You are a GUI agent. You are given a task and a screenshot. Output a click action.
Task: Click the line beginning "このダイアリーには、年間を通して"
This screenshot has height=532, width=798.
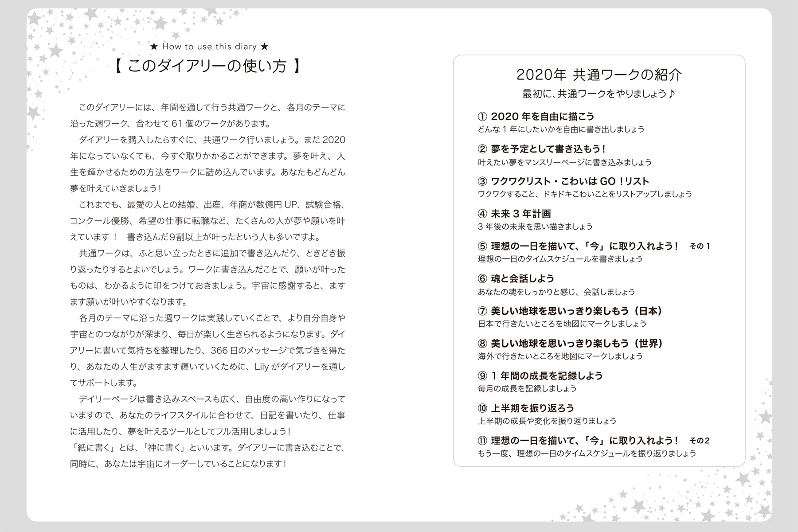212,107
